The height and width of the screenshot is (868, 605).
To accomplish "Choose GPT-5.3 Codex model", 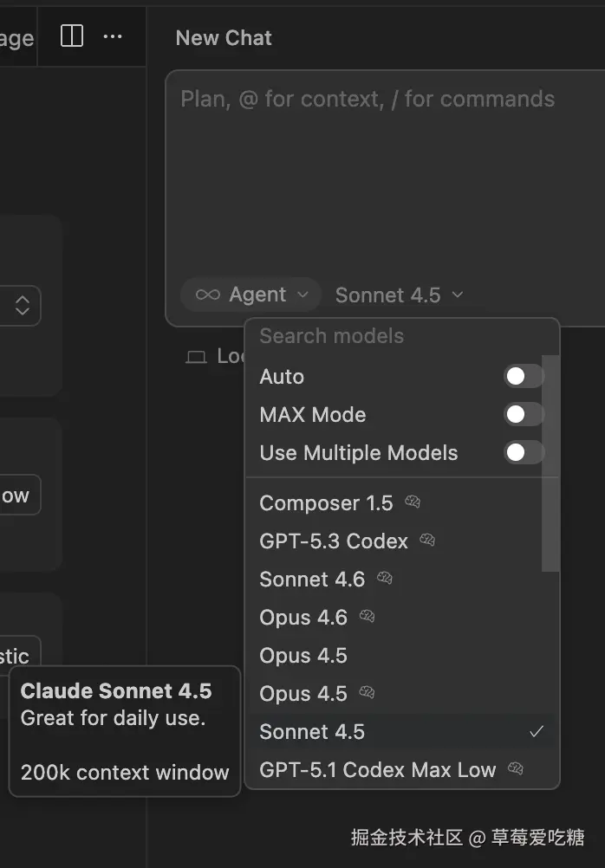I will [x=333, y=541].
